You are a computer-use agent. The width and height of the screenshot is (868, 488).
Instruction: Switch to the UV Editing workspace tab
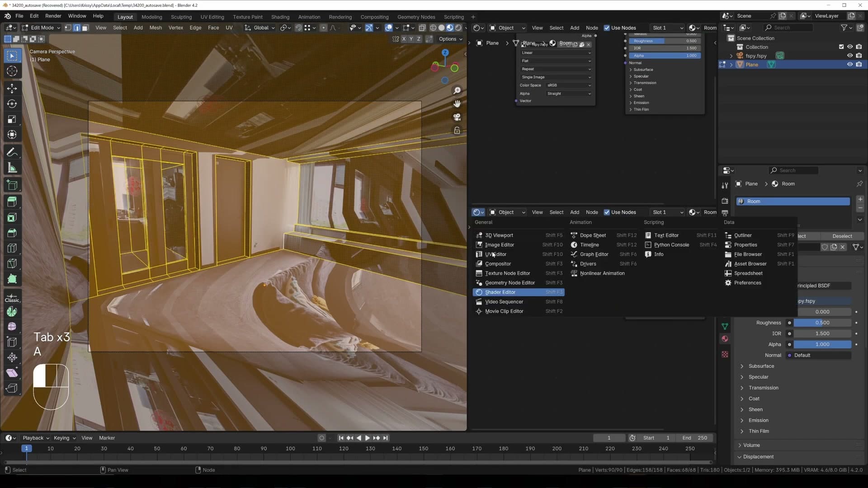tap(212, 17)
